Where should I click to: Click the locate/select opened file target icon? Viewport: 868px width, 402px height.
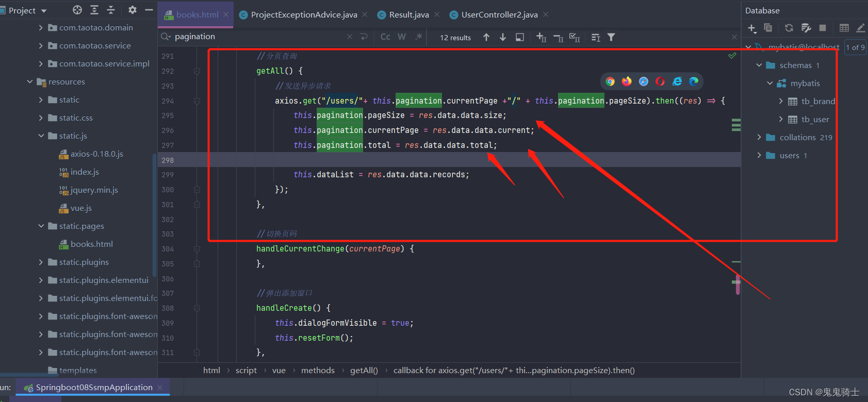coord(77,10)
